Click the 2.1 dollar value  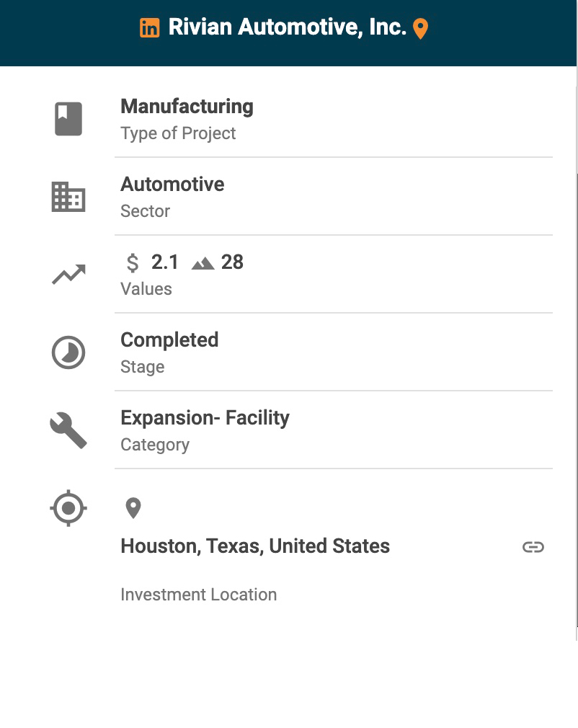165,262
